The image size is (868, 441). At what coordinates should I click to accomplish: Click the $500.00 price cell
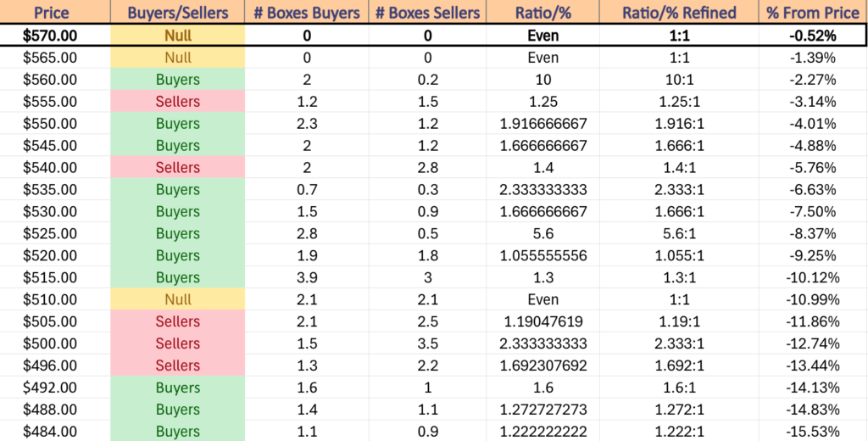[x=55, y=343]
